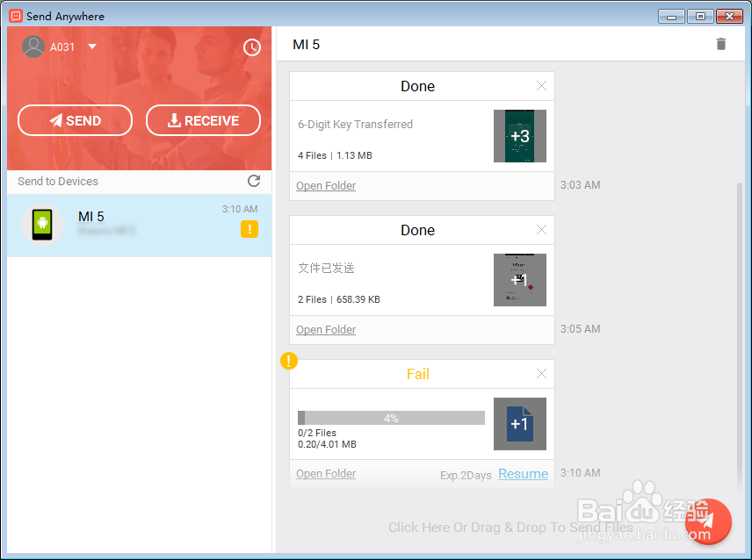
Task: Open the +1 thumbnail of the 2 Files card
Action: [x=520, y=280]
